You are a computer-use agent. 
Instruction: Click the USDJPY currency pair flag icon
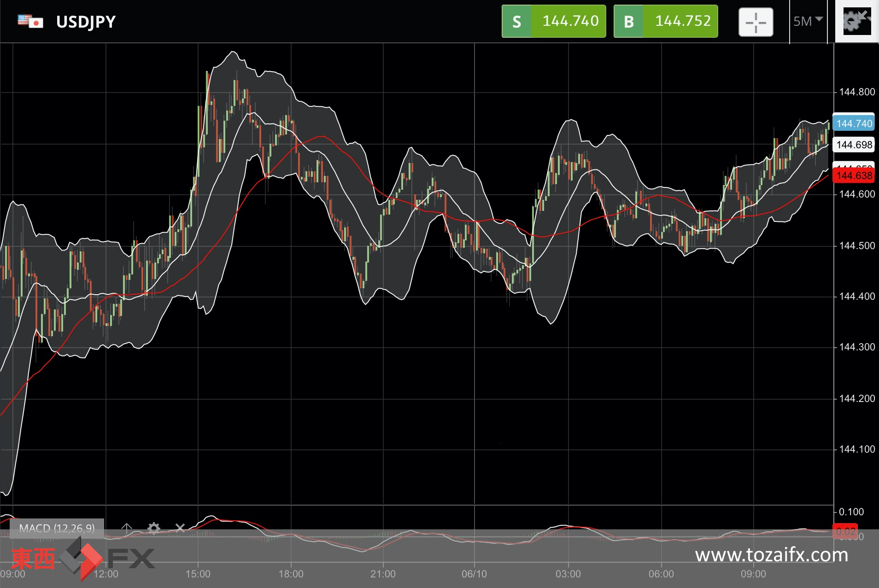click(30, 21)
